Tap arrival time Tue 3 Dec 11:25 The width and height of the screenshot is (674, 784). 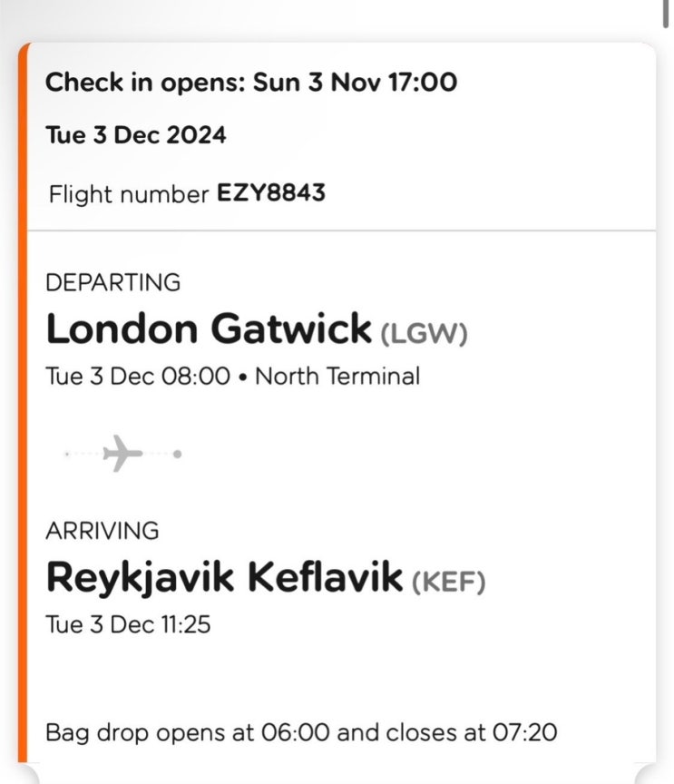click(128, 625)
